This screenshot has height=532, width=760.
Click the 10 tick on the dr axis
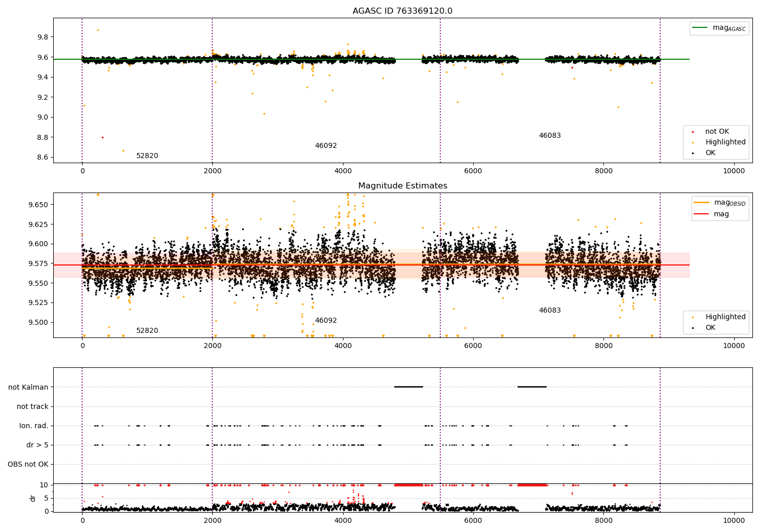[x=44, y=485]
